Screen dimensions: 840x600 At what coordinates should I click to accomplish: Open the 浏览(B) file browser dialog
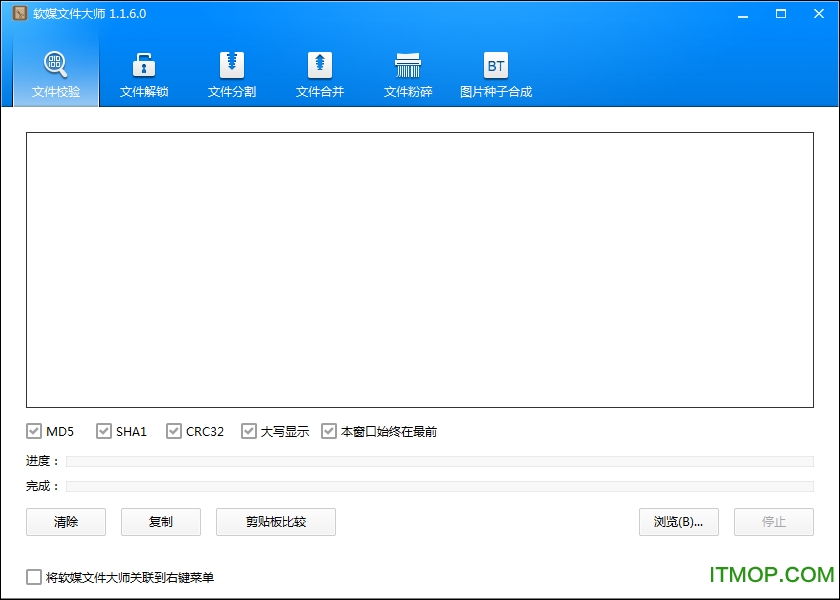coord(679,522)
